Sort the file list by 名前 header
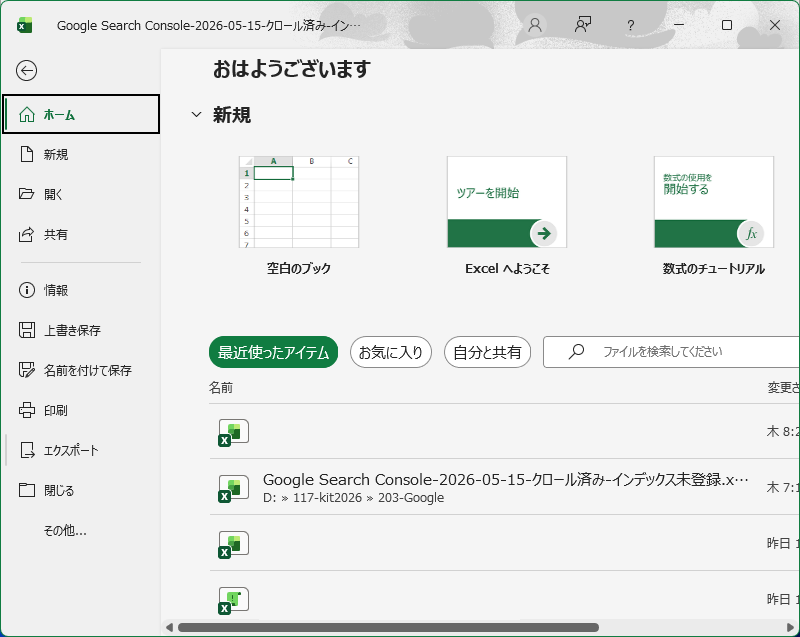Image resolution: width=800 pixels, height=637 pixels. click(x=221, y=388)
